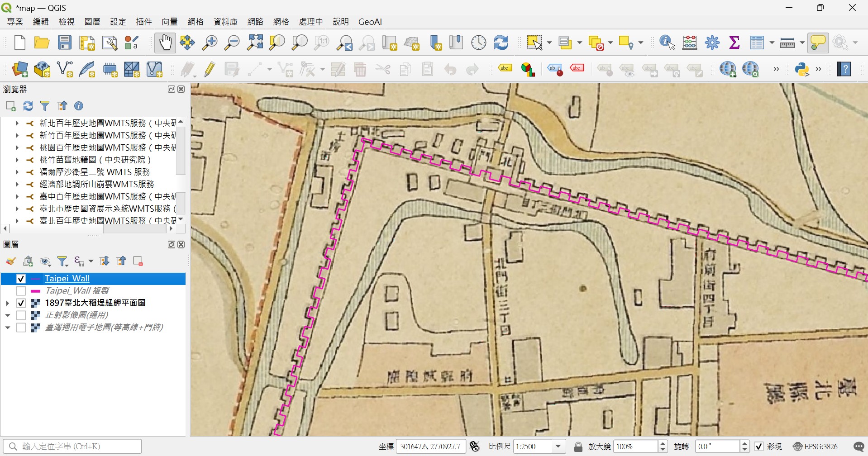Open the Identify Features tool

pyautogui.click(x=667, y=43)
